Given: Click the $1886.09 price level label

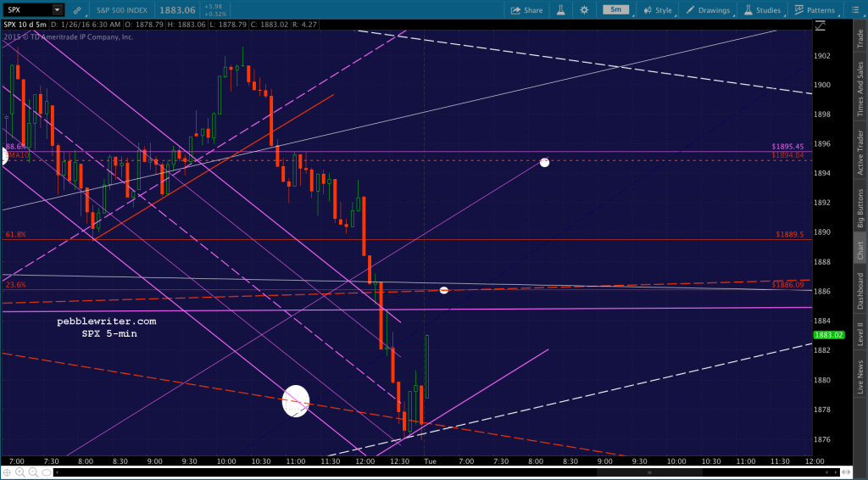Looking at the screenshot, I should 787,285.
